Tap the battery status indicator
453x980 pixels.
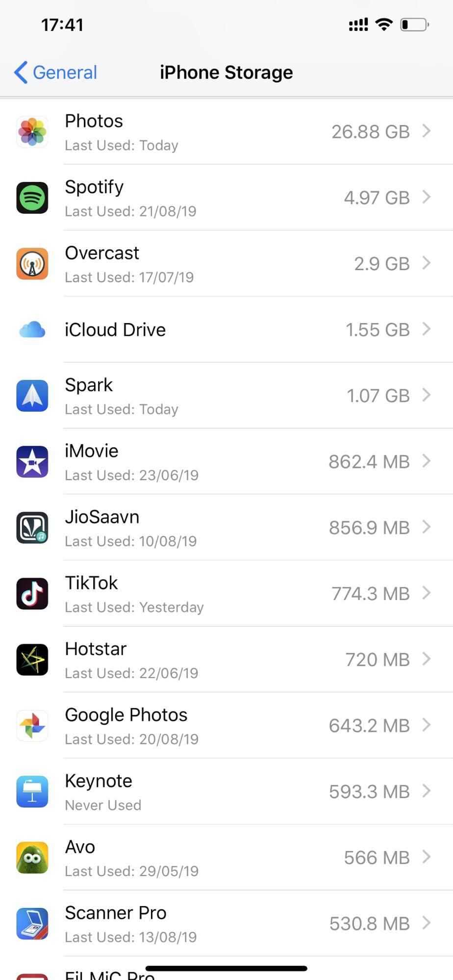click(414, 25)
